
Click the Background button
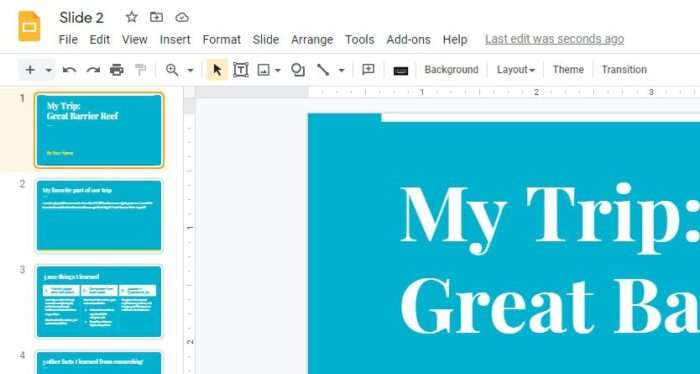[451, 70]
